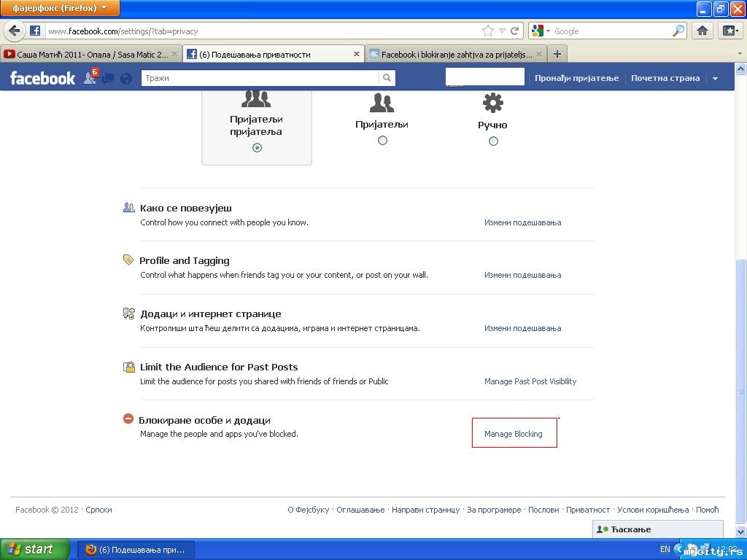Click Пронађи пријатеље in Facebook header
This screenshot has width=747, height=560.
pos(576,78)
